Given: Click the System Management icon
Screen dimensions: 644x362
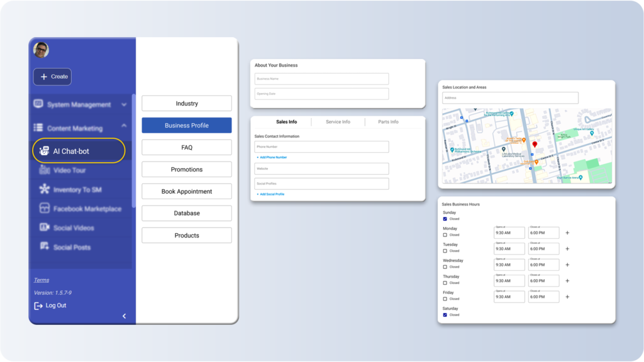Looking at the screenshot, I should (39, 104).
